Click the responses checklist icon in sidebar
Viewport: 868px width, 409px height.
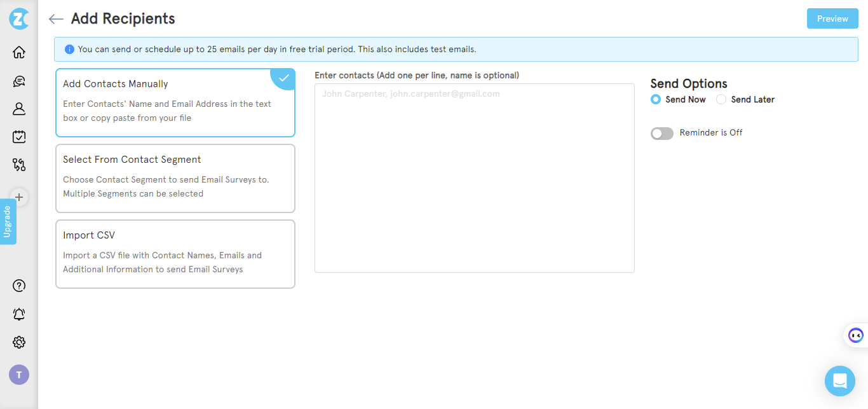tap(18, 136)
